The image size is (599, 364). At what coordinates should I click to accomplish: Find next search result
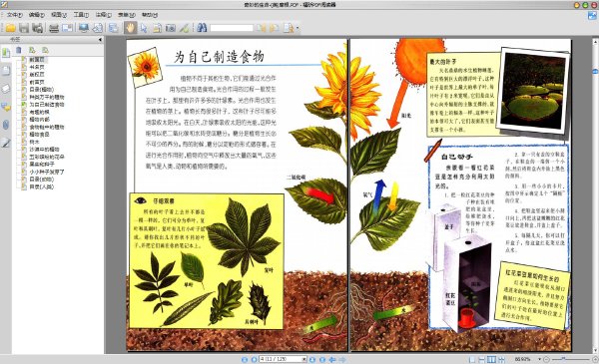[x=274, y=28]
